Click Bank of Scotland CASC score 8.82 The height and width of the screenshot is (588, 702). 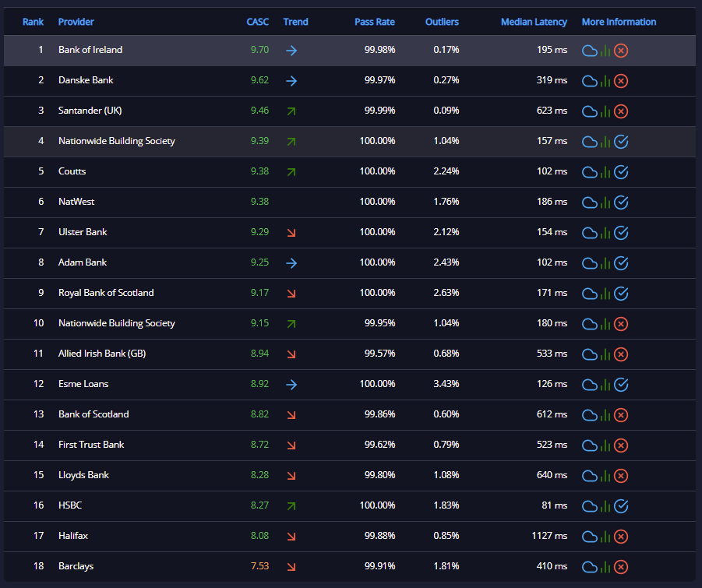(x=259, y=414)
